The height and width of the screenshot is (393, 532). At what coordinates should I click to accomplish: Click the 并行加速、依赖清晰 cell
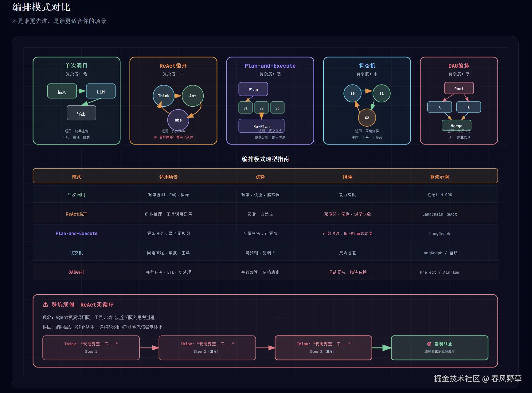(260, 272)
